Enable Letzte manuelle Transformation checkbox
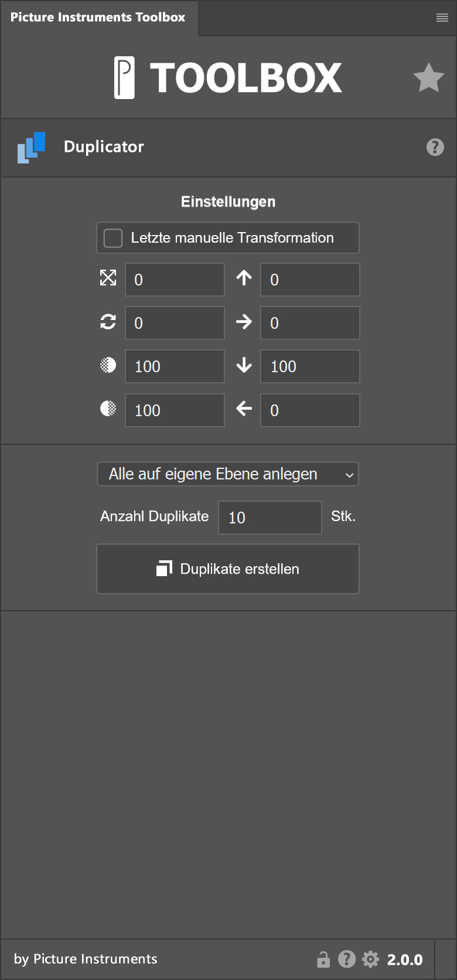The height and width of the screenshot is (980, 457). coord(113,238)
